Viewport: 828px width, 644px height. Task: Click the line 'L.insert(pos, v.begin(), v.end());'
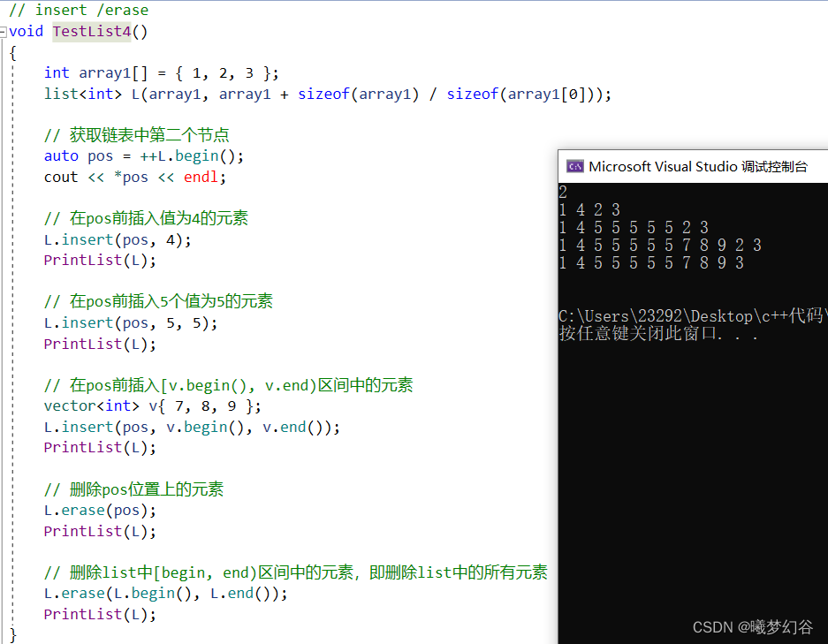click(192, 427)
